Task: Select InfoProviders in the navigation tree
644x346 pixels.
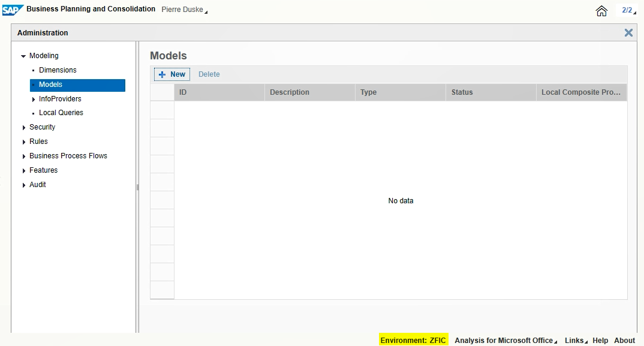Action: click(x=60, y=99)
